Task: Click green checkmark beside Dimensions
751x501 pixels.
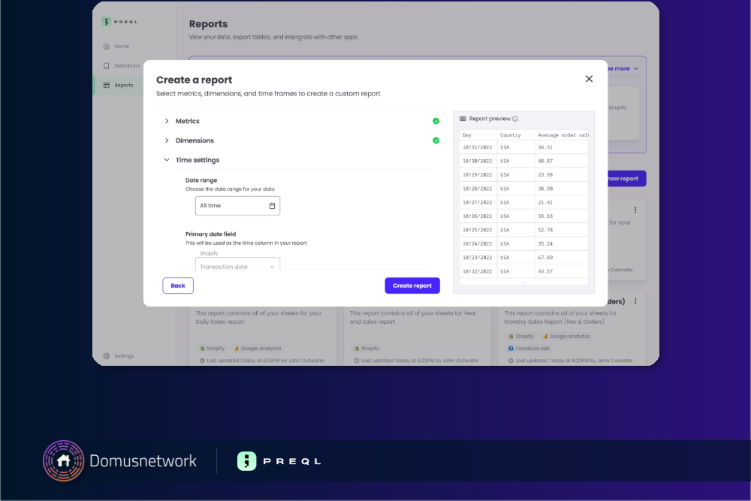Action: (436, 140)
